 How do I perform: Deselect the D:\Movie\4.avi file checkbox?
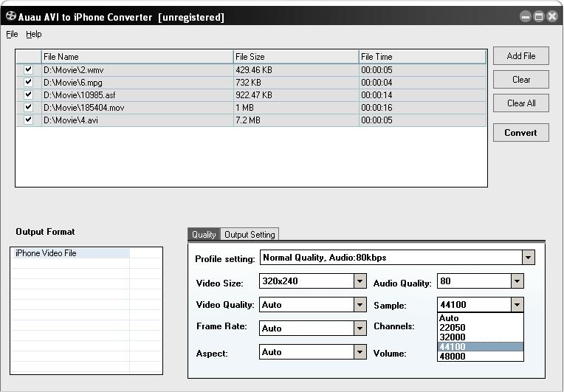click(28, 120)
